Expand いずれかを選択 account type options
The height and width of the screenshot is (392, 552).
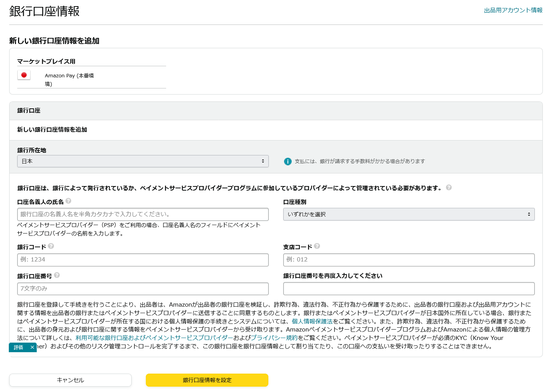[408, 214]
